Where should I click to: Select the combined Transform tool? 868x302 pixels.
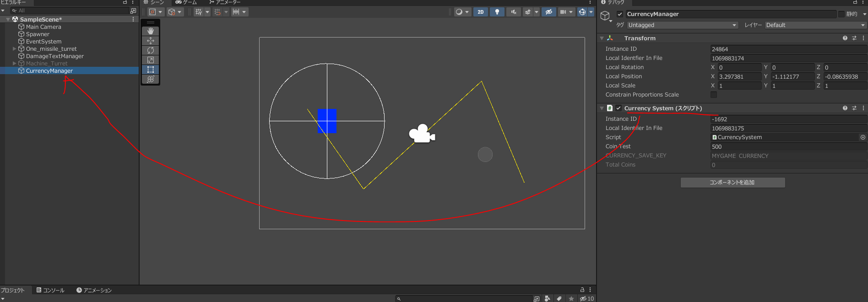(x=151, y=79)
